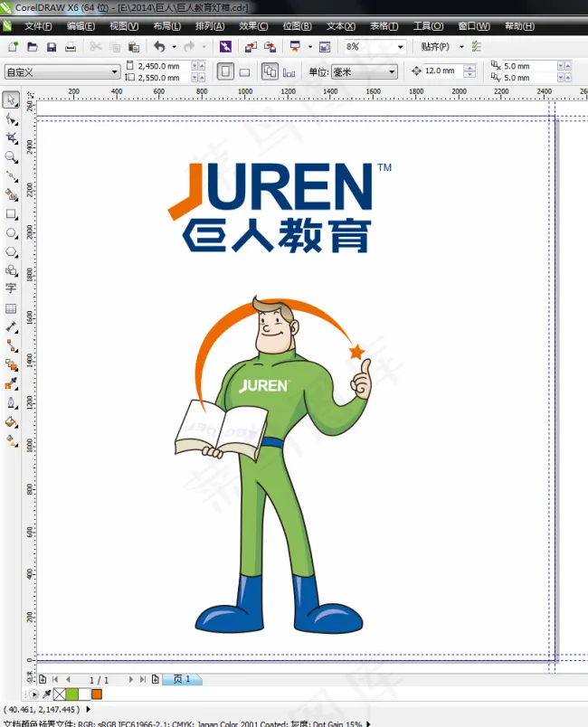Open the 编辑(E) menu
Image resolution: width=588 pixels, height=727 pixels.
coord(81,26)
